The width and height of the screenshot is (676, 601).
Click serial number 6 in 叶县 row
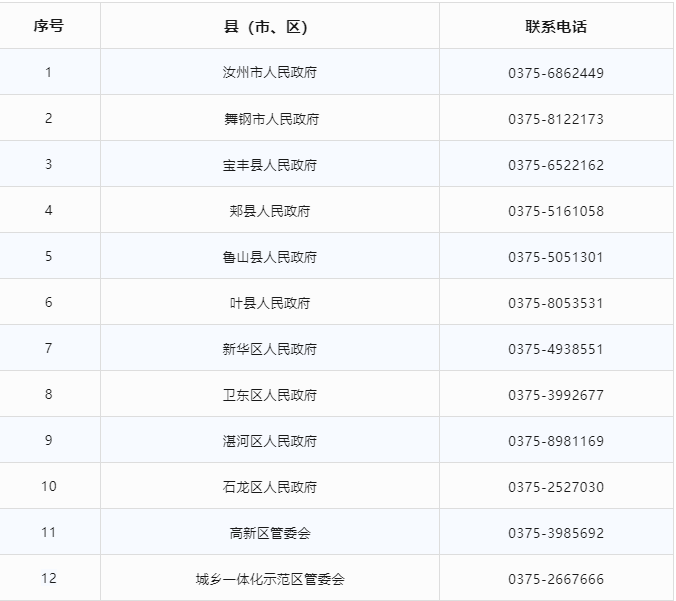[49, 302]
